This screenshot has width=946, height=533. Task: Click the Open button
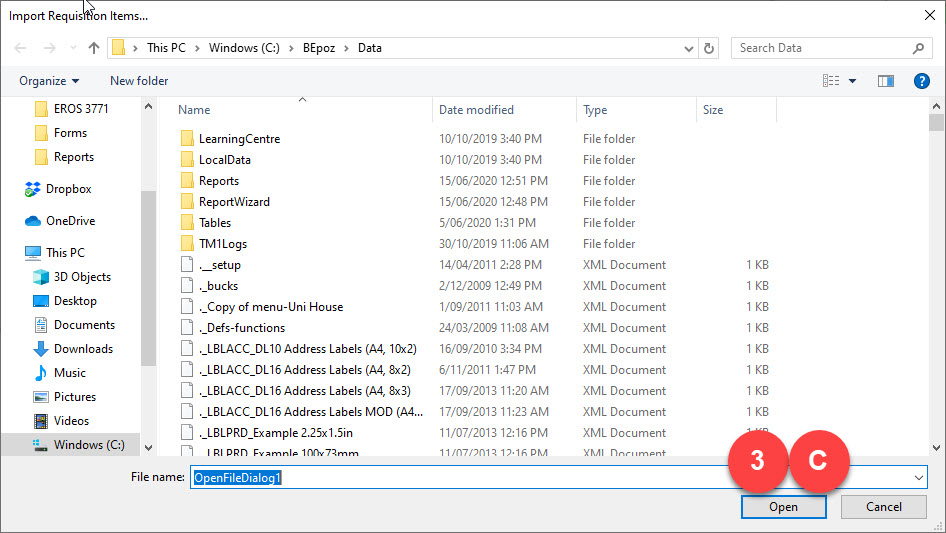[783, 507]
